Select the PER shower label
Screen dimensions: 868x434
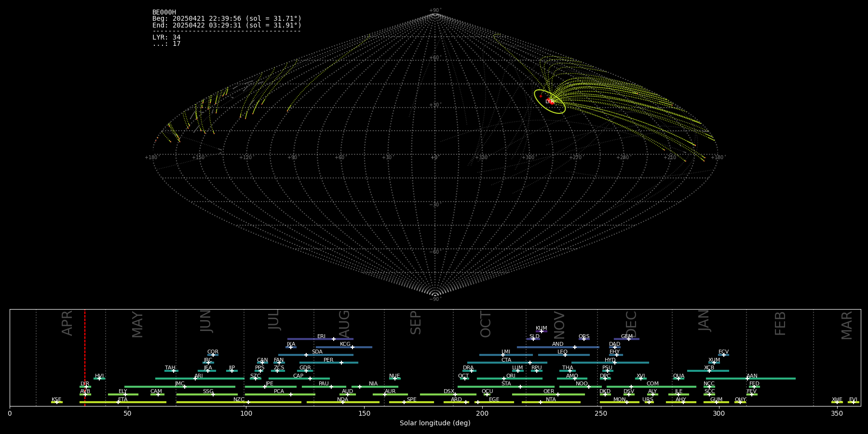click(x=328, y=360)
